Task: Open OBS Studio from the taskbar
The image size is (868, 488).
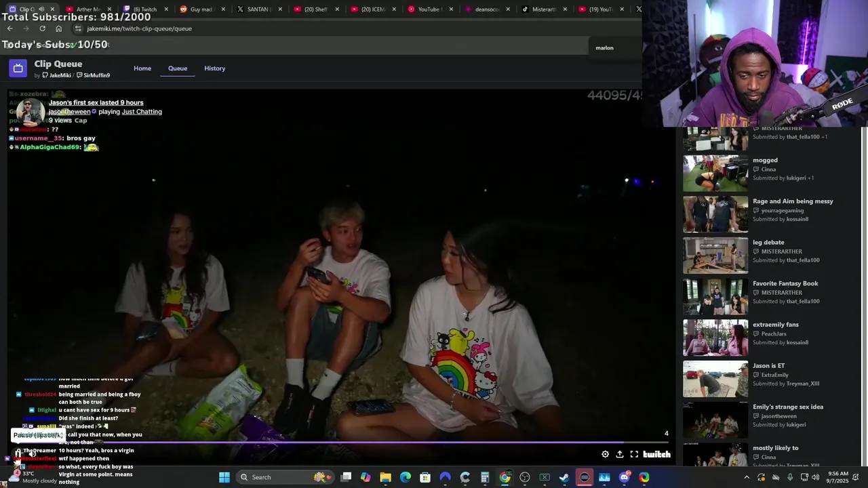Action: [x=525, y=477]
